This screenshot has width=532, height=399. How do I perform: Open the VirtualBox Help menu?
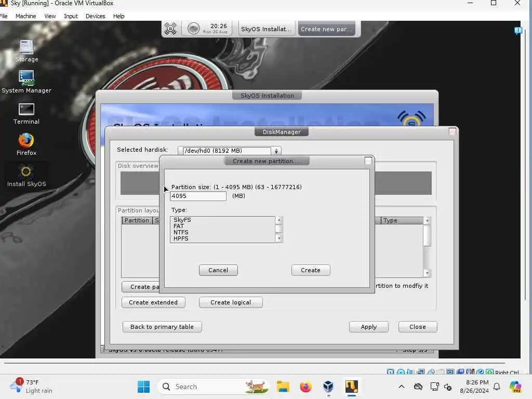click(119, 16)
